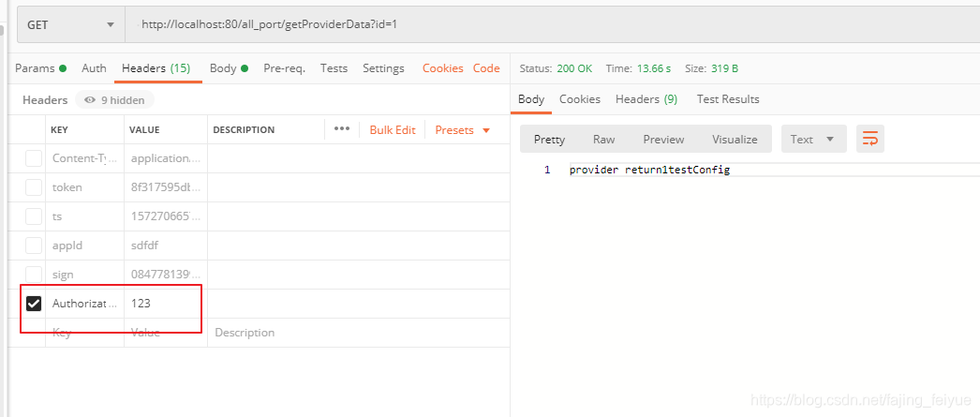Enable the token header checkbox
This screenshot has height=417, width=980.
34,186
